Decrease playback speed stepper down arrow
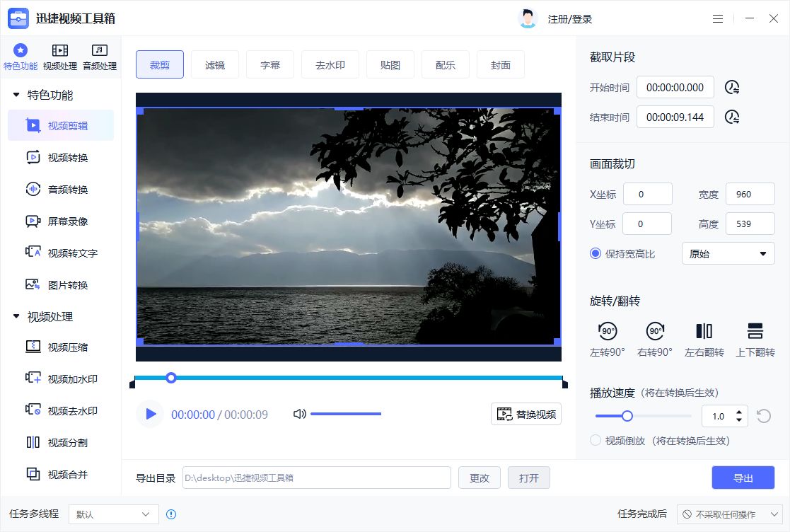The image size is (790, 532). (x=739, y=420)
